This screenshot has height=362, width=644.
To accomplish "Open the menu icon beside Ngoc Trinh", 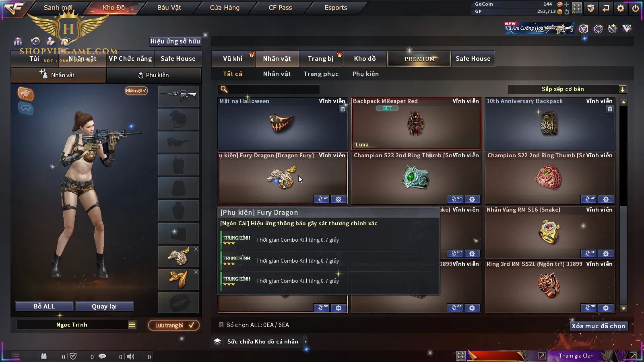I will (132, 325).
